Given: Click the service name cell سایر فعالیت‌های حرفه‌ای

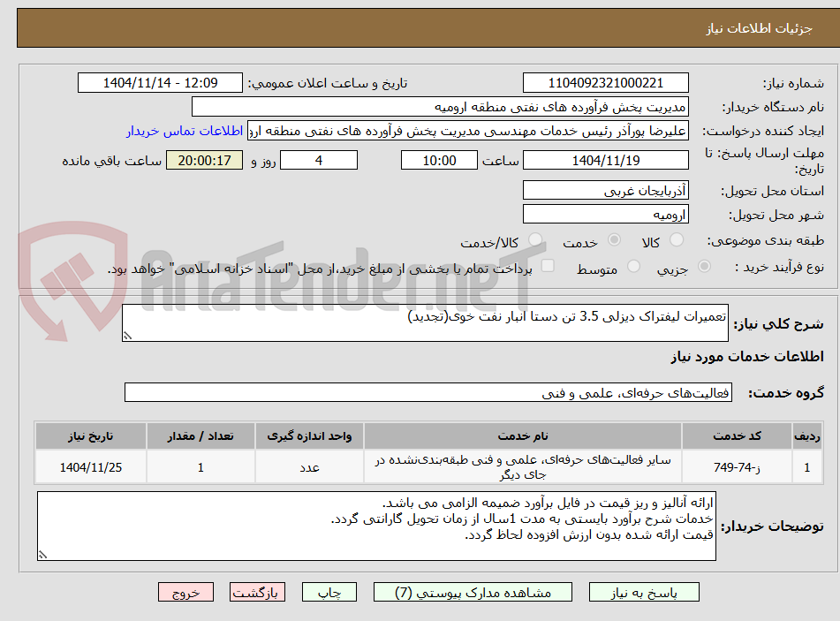Looking at the screenshot, I should [523, 467].
